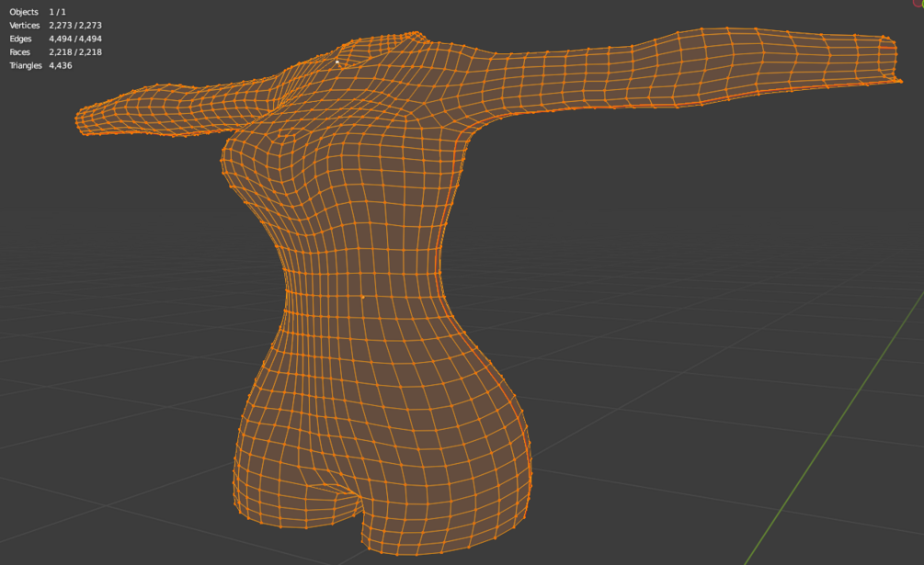Click the "2,218 / 2,218" face count
This screenshot has width=924, height=565.
[75, 52]
